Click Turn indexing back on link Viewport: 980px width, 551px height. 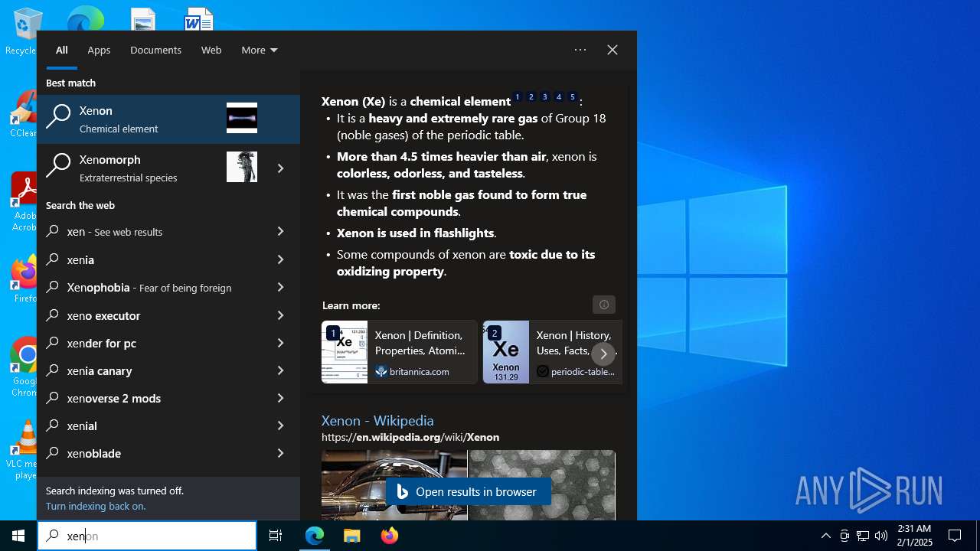(96, 506)
